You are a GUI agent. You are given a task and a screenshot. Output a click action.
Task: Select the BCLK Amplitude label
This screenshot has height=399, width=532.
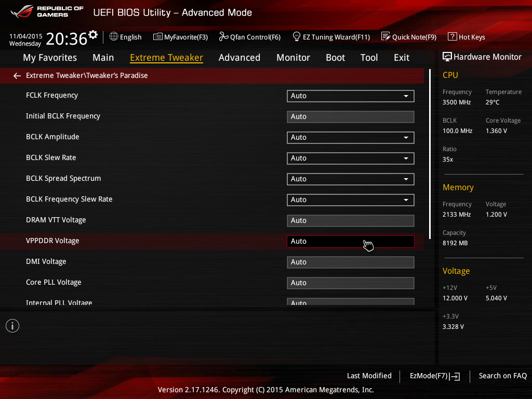click(x=52, y=137)
